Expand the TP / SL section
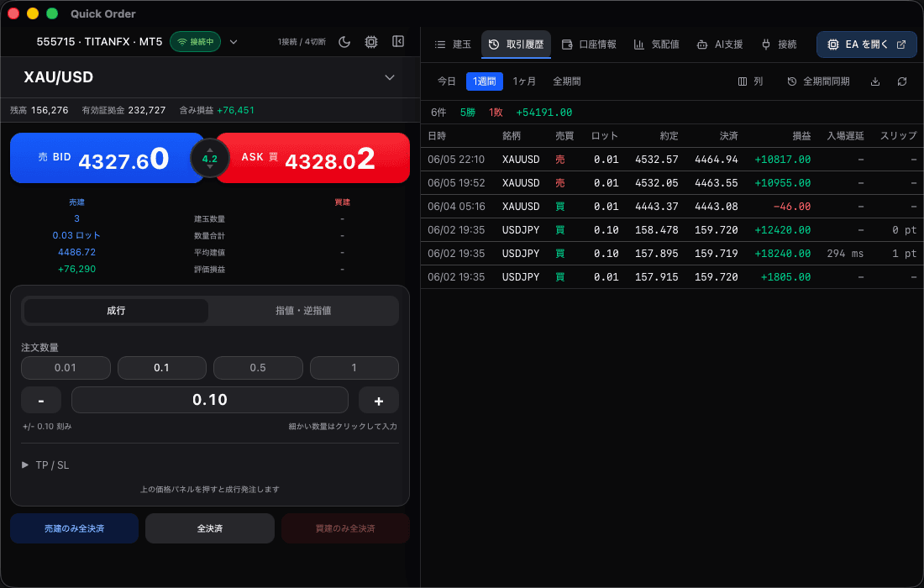Screen dimensions: 924x588 45,465
